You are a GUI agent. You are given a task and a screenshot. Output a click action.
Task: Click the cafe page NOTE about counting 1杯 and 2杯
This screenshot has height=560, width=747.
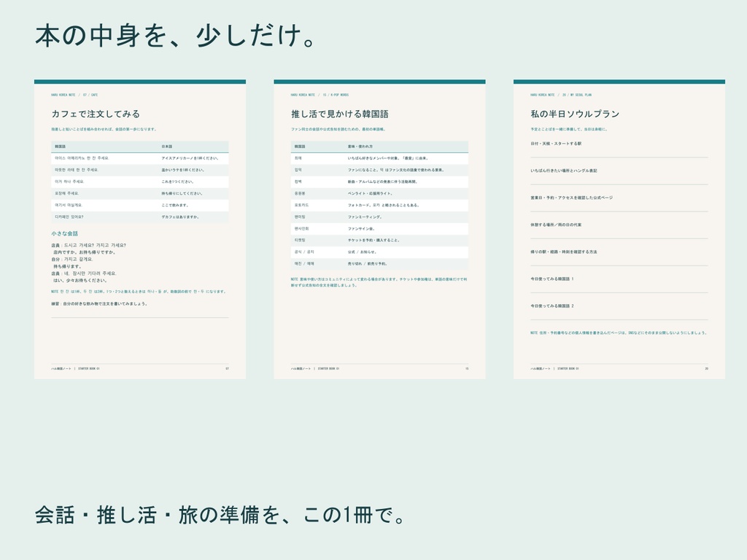[x=139, y=292]
